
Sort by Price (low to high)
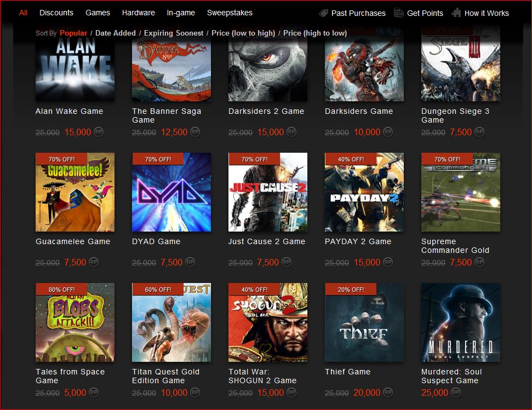click(243, 33)
